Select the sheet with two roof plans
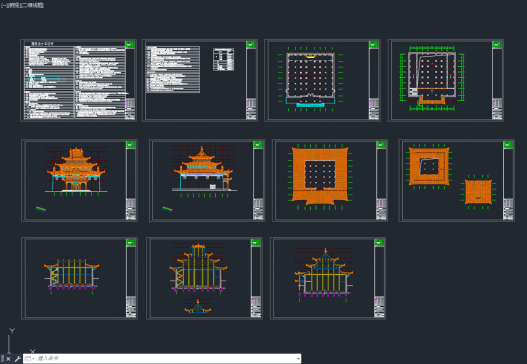This screenshot has width=527, height=364. tap(457, 180)
